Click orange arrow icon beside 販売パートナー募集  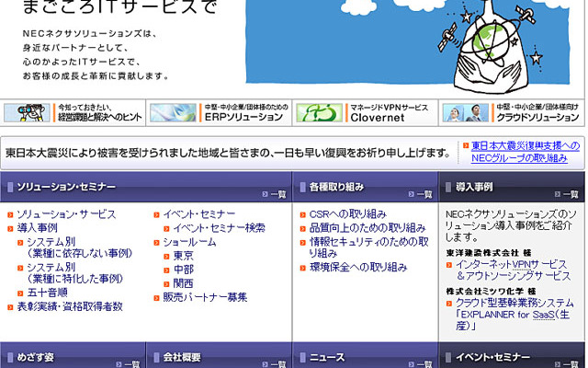point(157,298)
